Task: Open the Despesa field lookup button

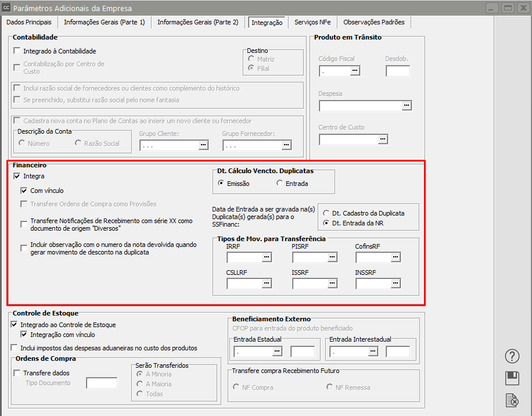Action: [407, 106]
